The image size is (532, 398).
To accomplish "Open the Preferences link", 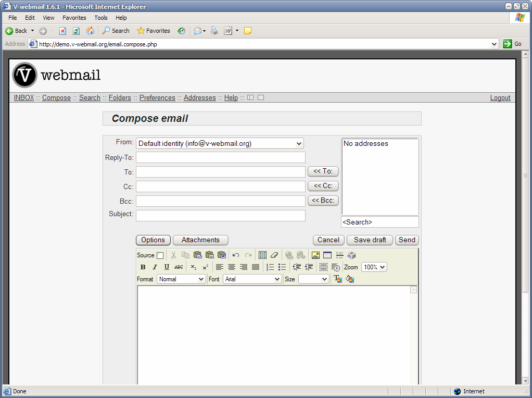I will [157, 98].
